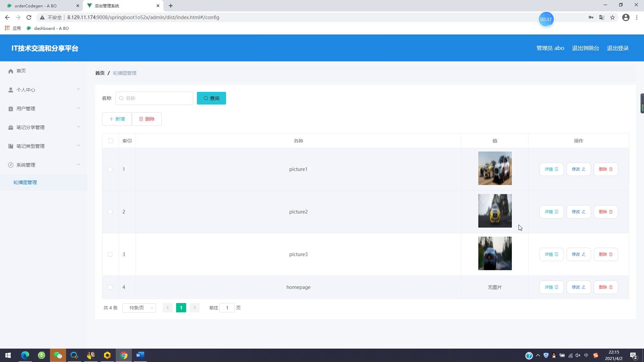Click the 管理员 abo label in header
The width and height of the screenshot is (644, 362).
[550, 48]
